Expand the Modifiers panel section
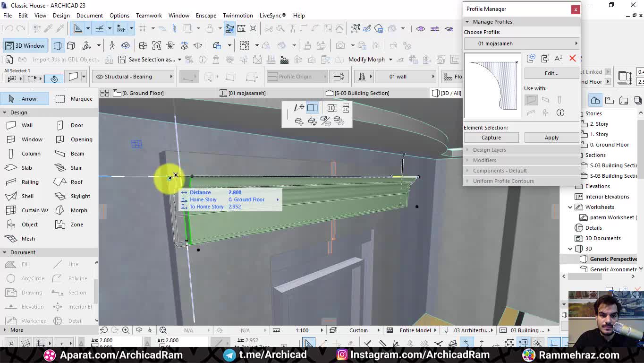Image resolution: width=644 pixels, height=363 pixels. tap(484, 160)
